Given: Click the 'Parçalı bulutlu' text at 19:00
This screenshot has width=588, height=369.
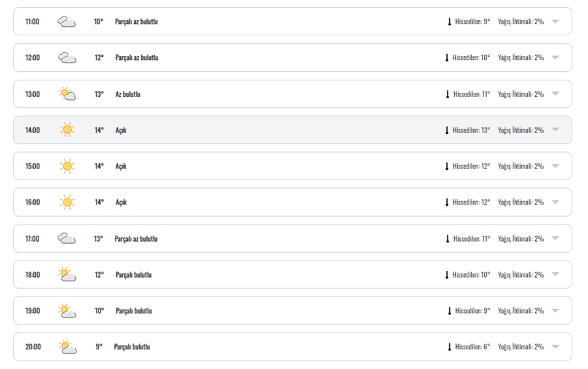Looking at the screenshot, I should 134,311.
